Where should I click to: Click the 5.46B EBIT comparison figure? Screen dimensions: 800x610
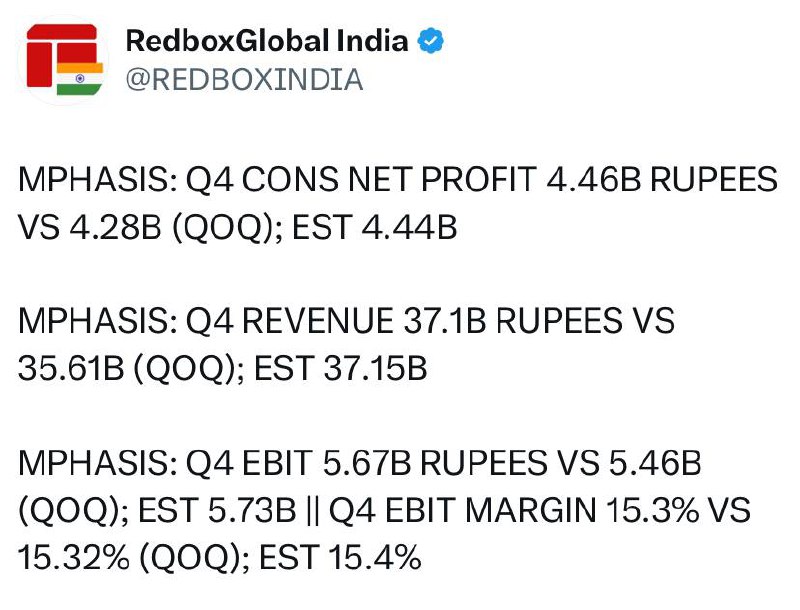pos(655,463)
